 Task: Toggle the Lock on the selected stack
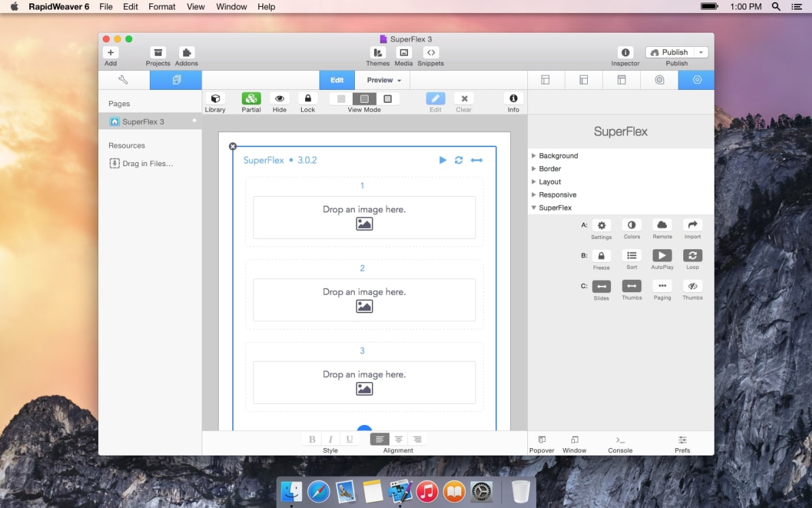coord(308,98)
